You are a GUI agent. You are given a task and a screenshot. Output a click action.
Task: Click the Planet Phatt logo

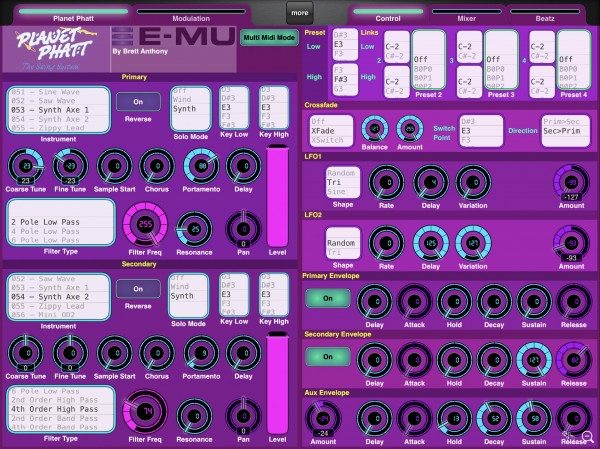tap(56, 49)
